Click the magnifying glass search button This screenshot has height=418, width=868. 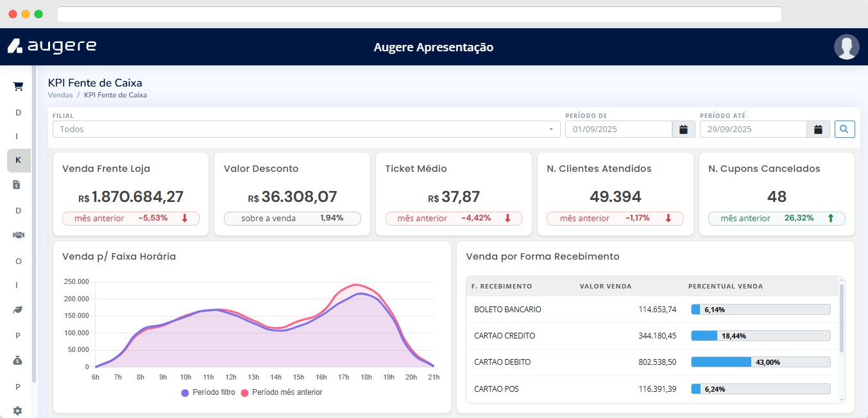pyautogui.click(x=844, y=130)
